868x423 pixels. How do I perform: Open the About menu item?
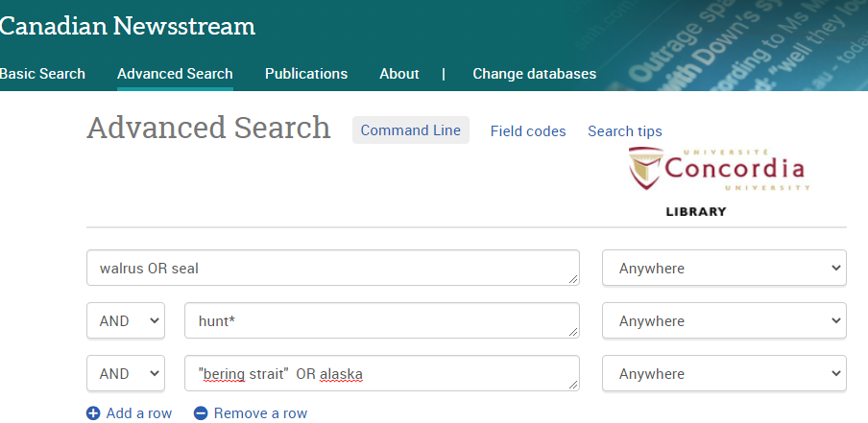(399, 74)
